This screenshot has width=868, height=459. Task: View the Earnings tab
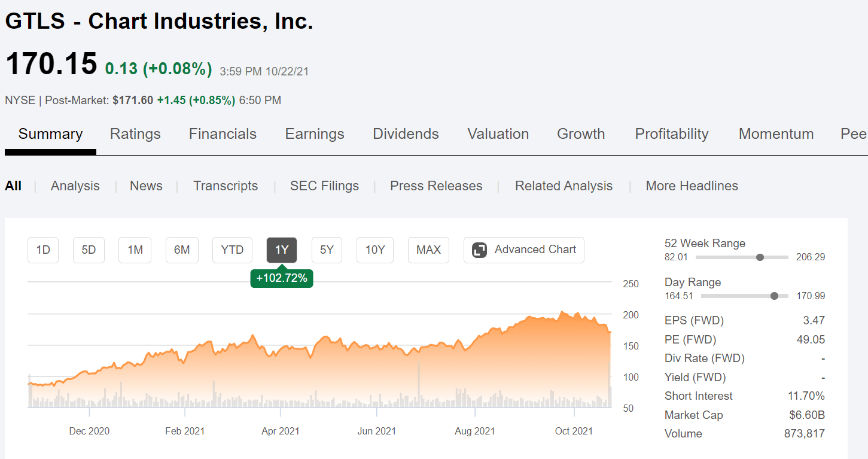coord(314,134)
